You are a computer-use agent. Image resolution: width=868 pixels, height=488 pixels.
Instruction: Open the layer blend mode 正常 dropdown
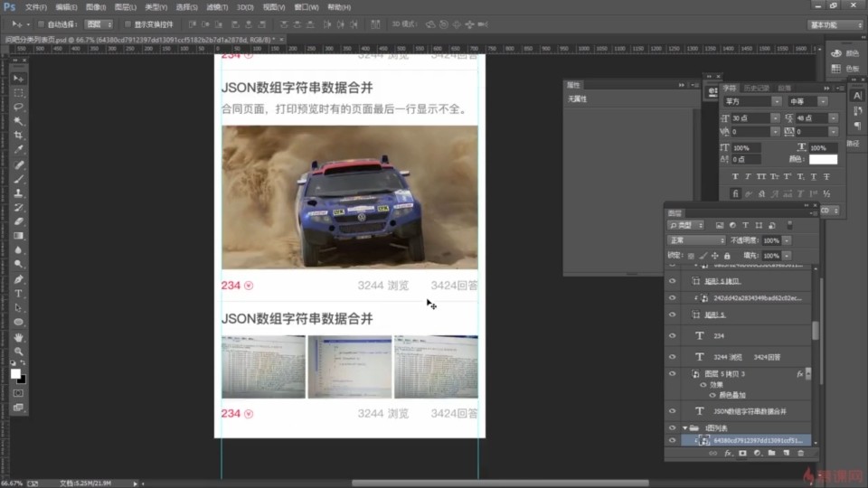(694, 240)
